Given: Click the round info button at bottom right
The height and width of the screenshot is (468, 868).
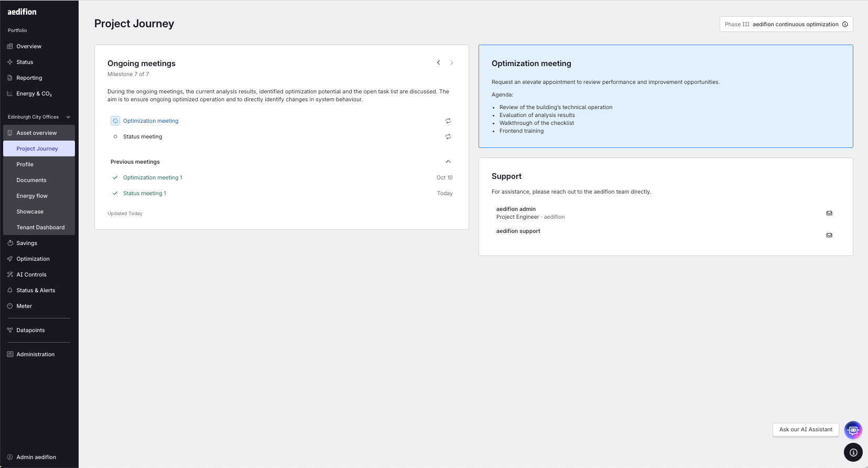Looking at the screenshot, I should [x=853, y=452].
